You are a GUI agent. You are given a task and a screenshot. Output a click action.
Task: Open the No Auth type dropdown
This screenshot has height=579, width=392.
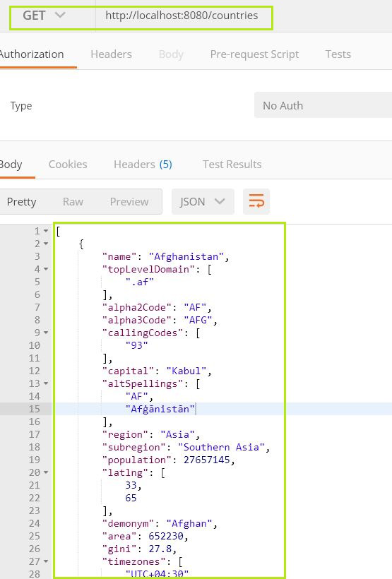click(x=323, y=106)
